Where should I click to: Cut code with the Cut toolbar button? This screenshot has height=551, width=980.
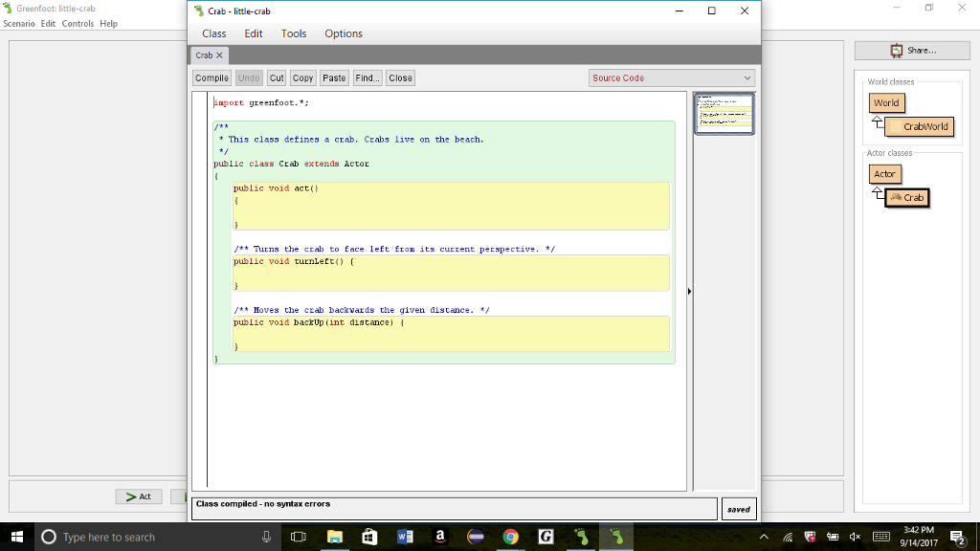276,77
